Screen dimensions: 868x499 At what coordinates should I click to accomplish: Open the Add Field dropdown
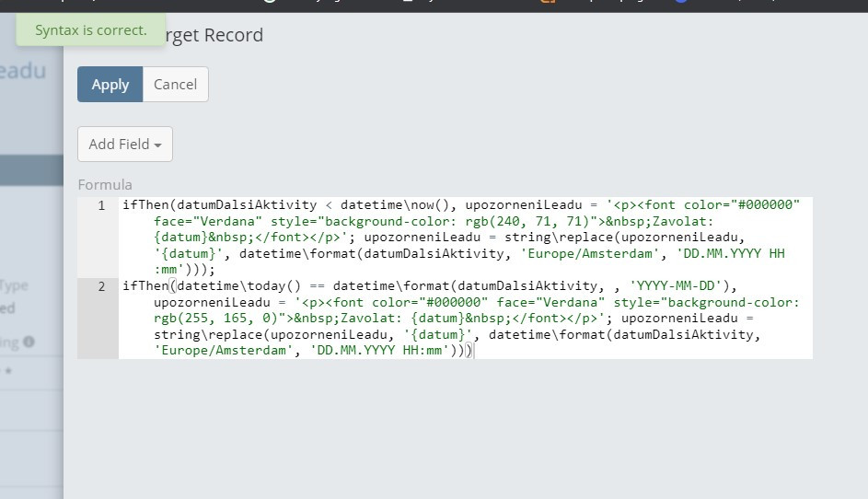pyautogui.click(x=125, y=144)
